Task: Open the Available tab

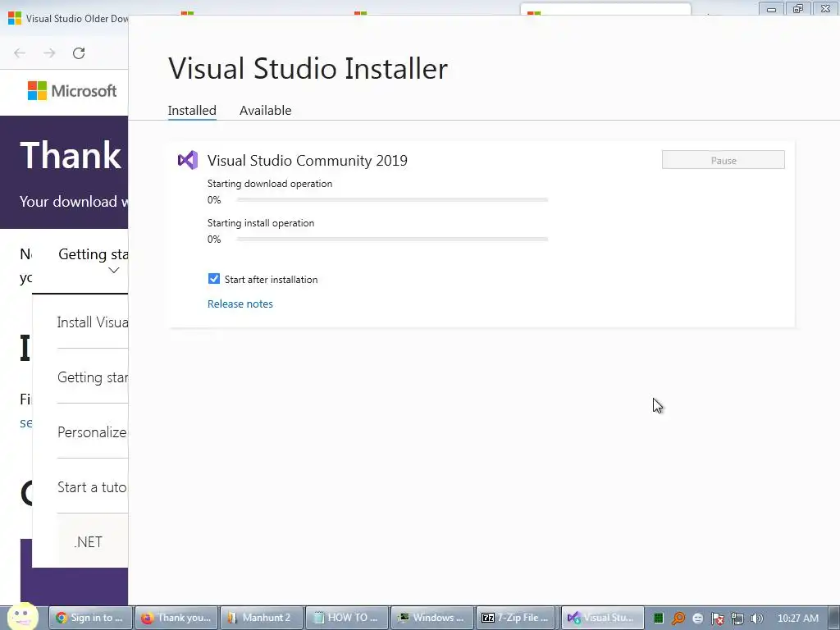Action: [265, 111]
